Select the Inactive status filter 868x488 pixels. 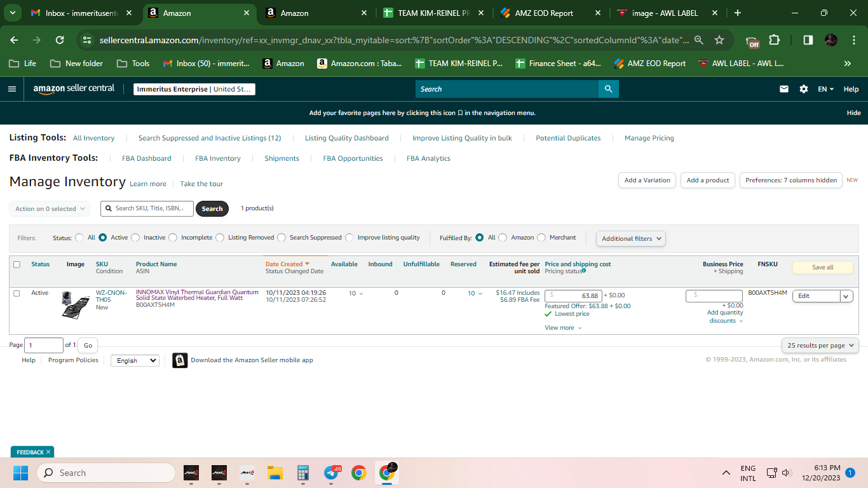click(x=135, y=238)
